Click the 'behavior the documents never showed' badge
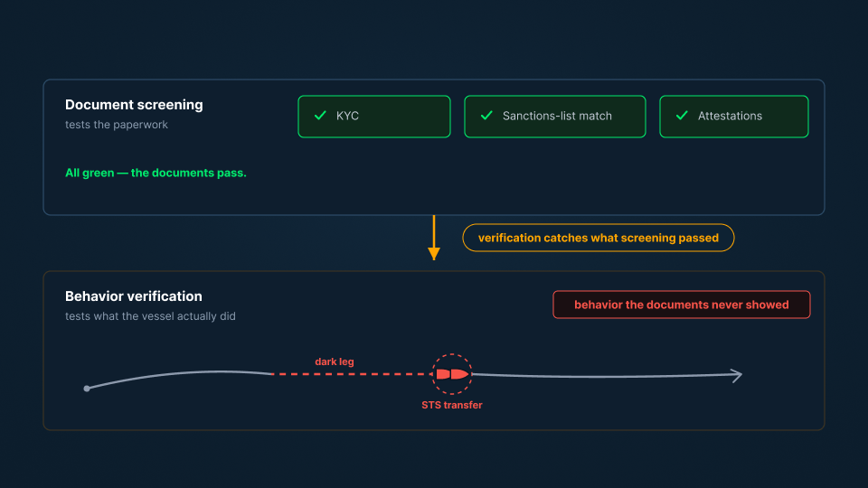 point(682,305)
